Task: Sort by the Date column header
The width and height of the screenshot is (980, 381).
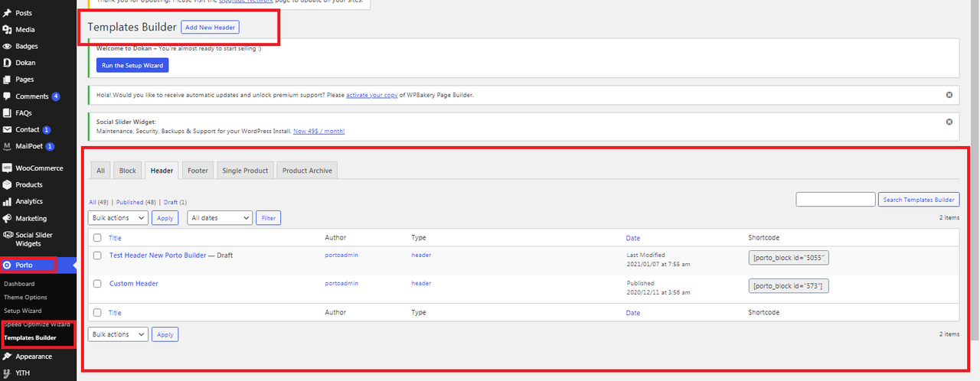Action: pos(632,238)
